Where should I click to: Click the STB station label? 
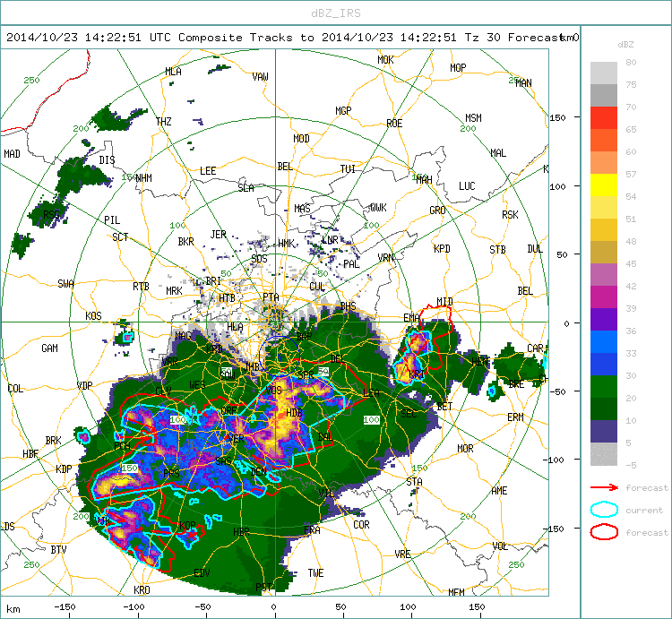tap(497, 250)
